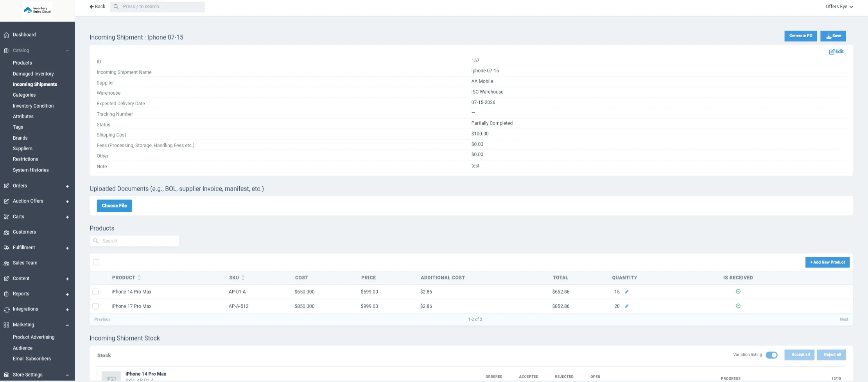Click the Fulfillment truck icon

(x=6, y=248)
